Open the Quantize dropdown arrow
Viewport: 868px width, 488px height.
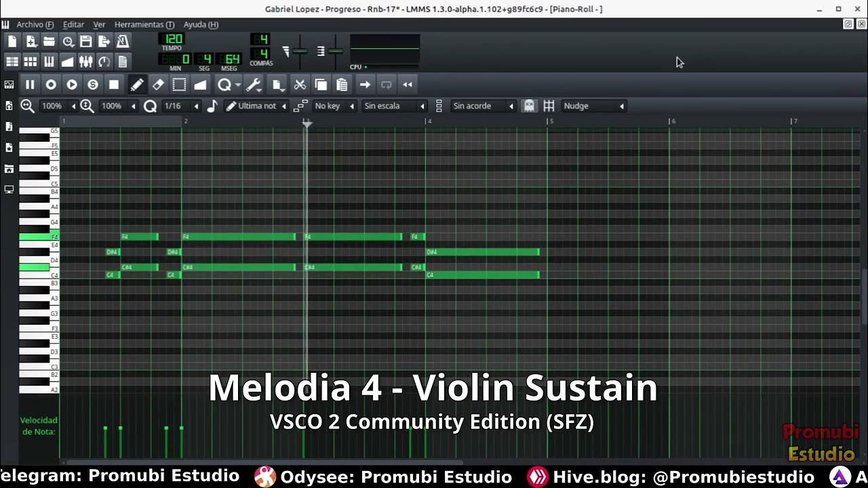click(237, 85)
